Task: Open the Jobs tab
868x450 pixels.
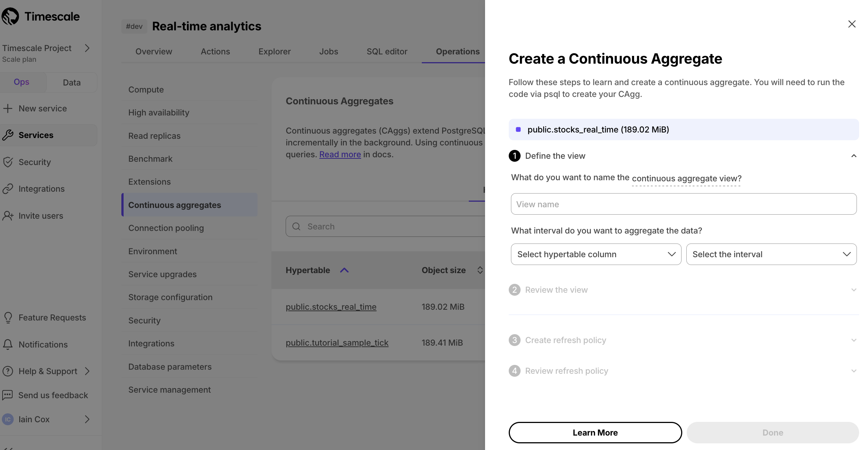Action: (x=329, y=51)
